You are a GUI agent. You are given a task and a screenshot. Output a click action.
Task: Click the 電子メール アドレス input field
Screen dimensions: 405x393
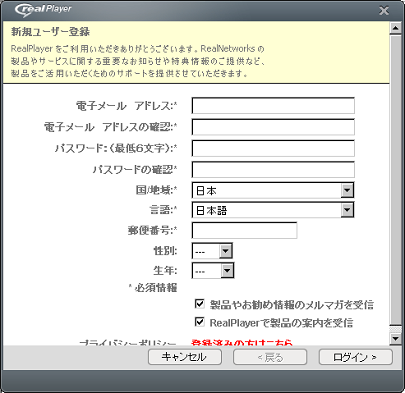point(273,106)
